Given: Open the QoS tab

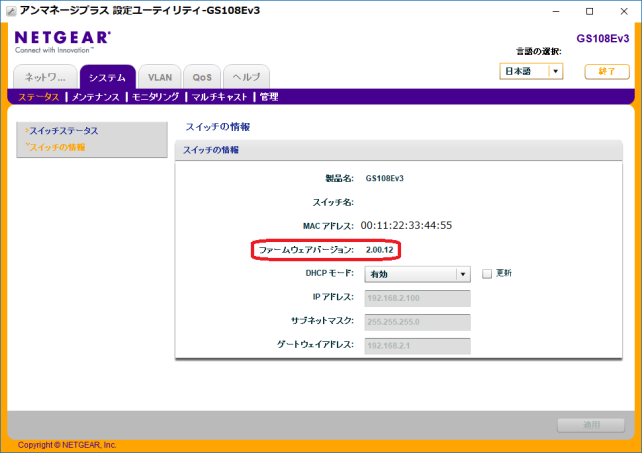Looking at the screenshot, I should coord(202,77).
